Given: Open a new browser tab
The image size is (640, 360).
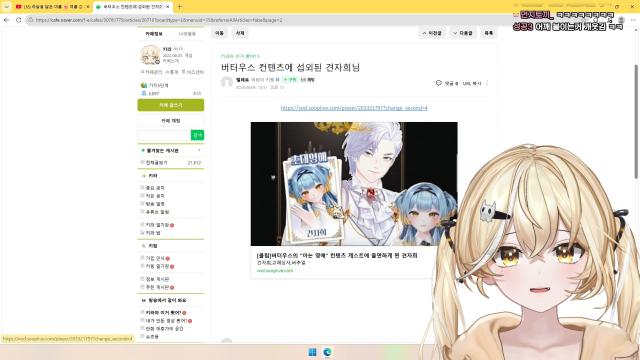Looking at the screenshot, I should click(179, 7).
